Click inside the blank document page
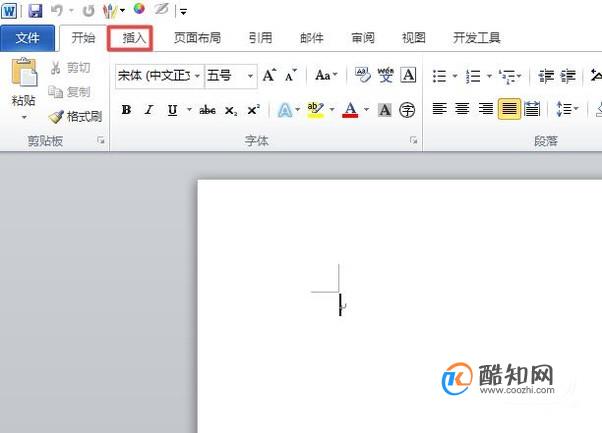The height and width of the screenshot is (433, 602). coord(399,306)
